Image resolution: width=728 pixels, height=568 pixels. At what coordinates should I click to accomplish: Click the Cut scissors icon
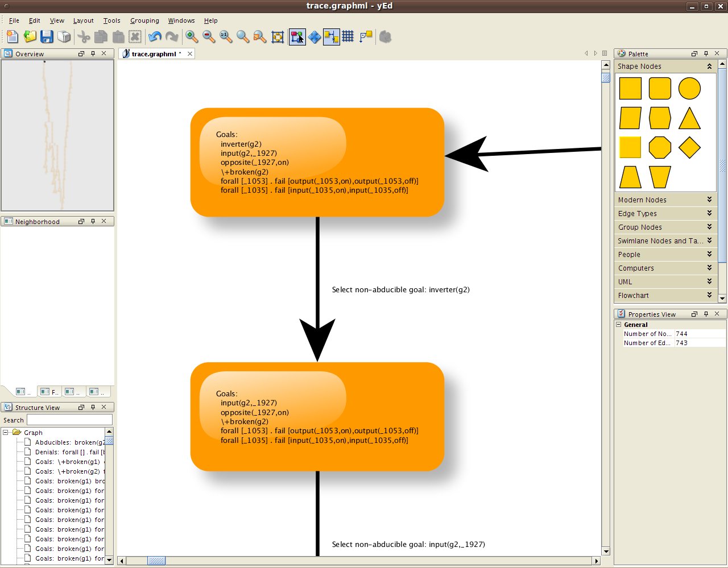84,37
